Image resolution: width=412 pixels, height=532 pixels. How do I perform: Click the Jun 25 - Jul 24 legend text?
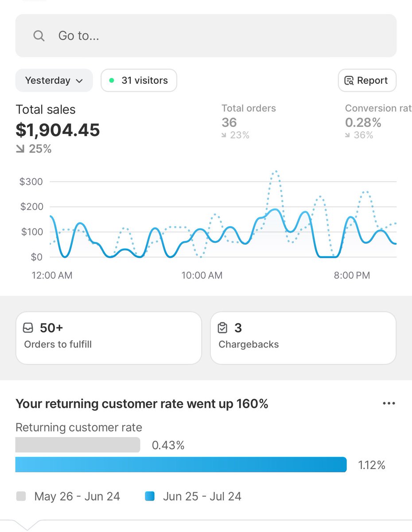[202, 496]
